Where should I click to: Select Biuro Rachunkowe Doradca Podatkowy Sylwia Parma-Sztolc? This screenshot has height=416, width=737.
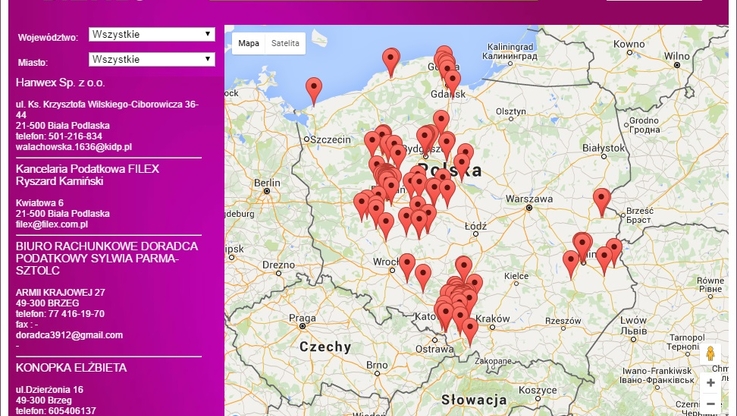[107, 258]
